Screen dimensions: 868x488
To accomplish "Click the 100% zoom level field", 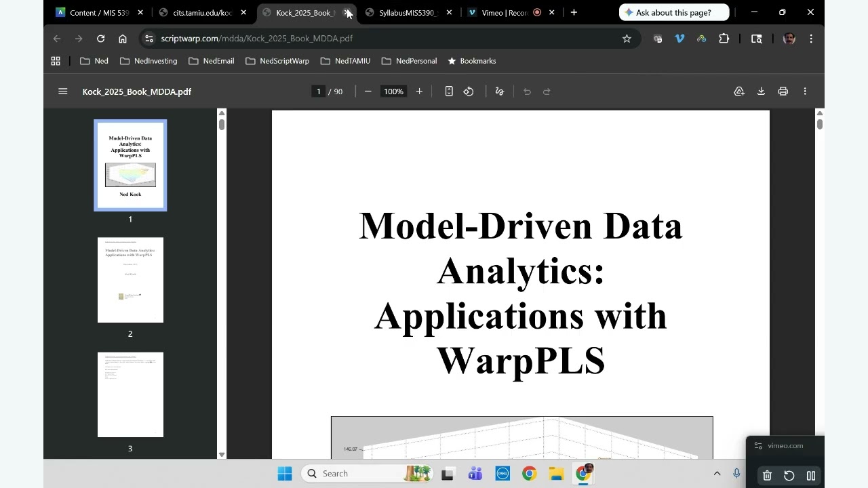I will click(x=393, y=91).
